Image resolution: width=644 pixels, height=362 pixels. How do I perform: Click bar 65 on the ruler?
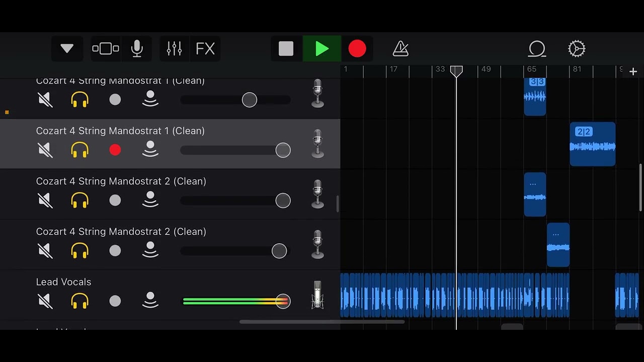pos(532,69)
